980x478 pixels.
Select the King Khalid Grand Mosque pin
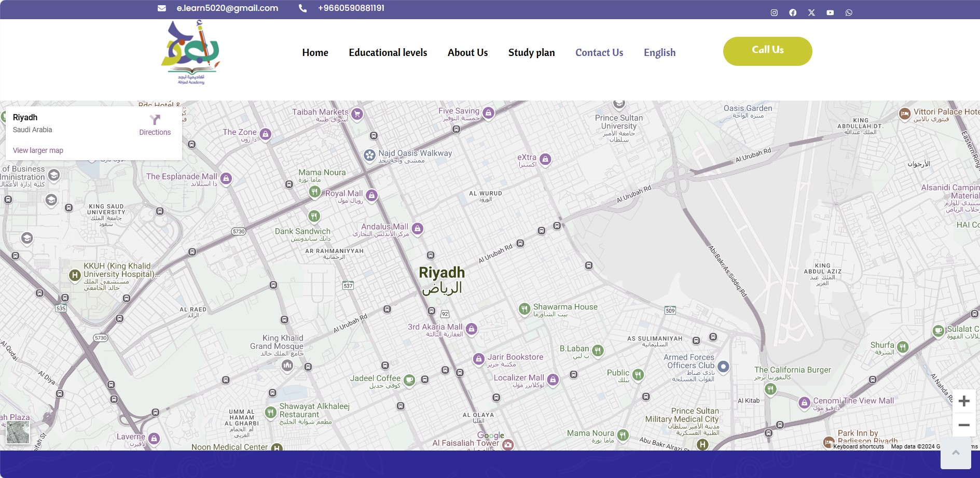pos(287,365)
